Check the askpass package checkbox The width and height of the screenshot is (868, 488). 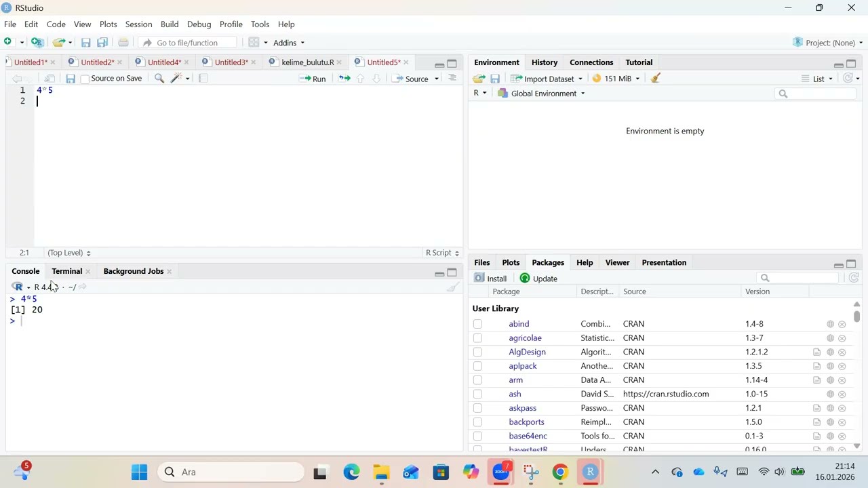coord(477,409)
